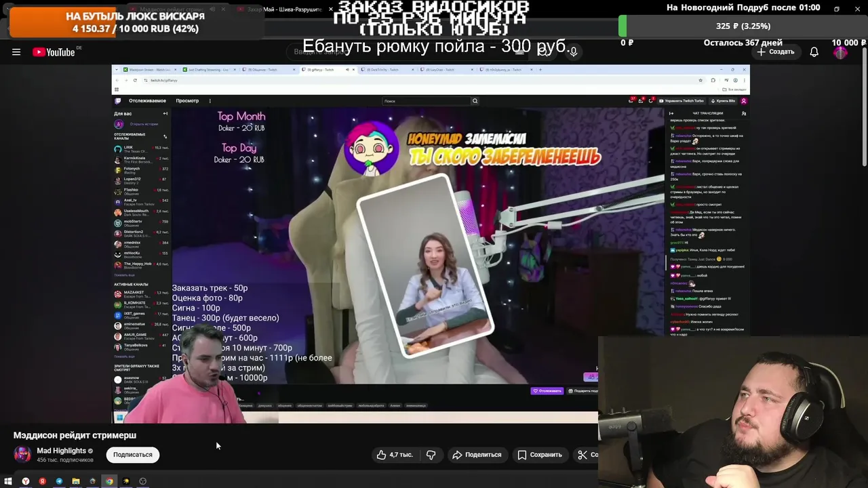Open Yandex Browser taskbar icon
868x488 pixels.
[x=26, y=481]
